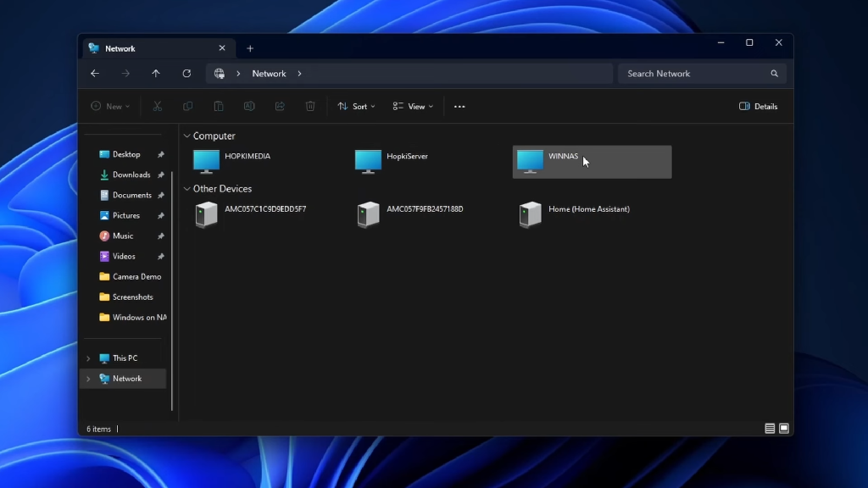Switch to the large thumbnails view
Screen dimensions: 868x488
[x=783, y=428]
